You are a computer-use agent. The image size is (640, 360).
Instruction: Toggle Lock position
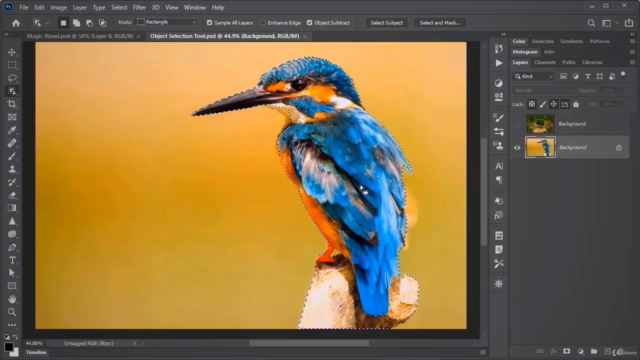[553, 104]
